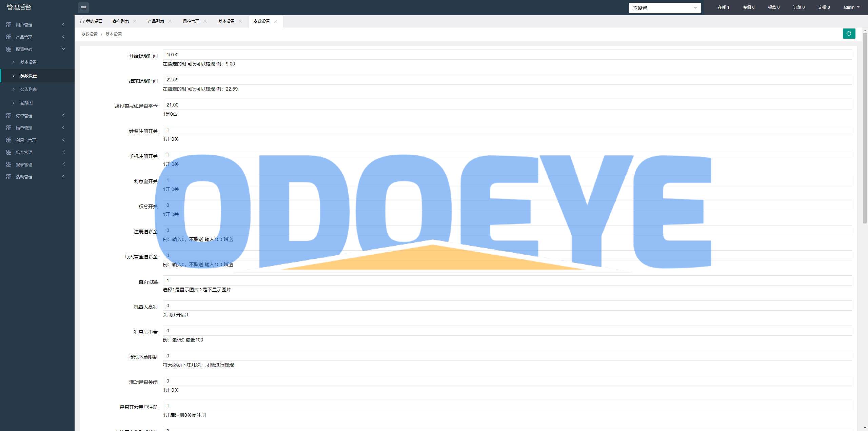
Task: Close the 基本设置 tab
Action: pyautogui.click(x=240, y=21)
